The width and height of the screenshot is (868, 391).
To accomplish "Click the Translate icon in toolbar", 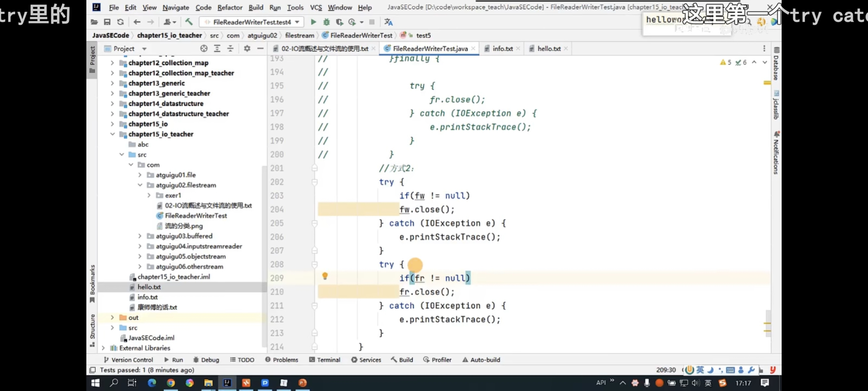I will pyautogui.click(x=388, y=22).
